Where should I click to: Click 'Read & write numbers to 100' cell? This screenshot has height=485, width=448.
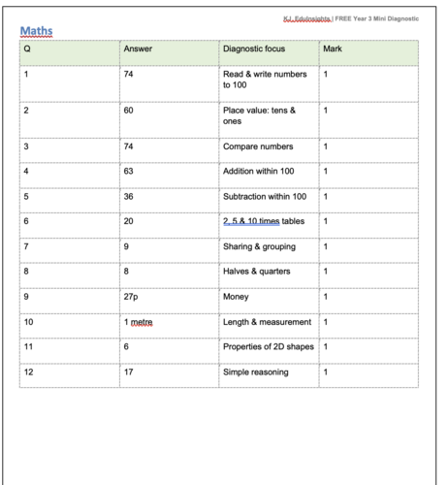(x=269, y=84)
